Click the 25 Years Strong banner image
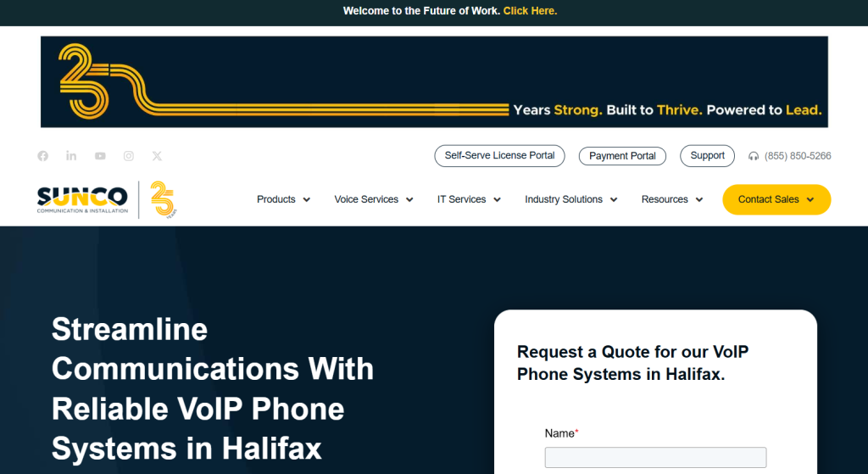Image resolution: width=868 pixels, height=474 pixels. (x=435, y=82)
